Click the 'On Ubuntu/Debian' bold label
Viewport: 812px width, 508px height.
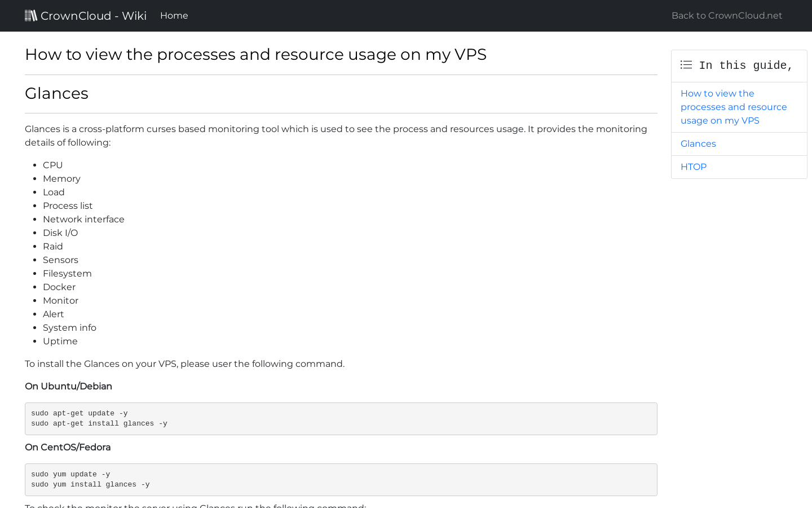click(x=68, y=387)
